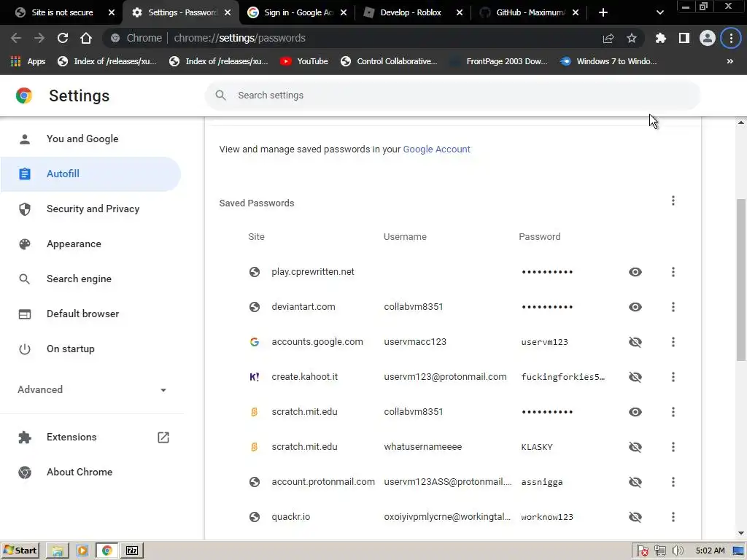Open the Action Center flag tray icon
Screen dimensions: 747x560
pos(642,551)
